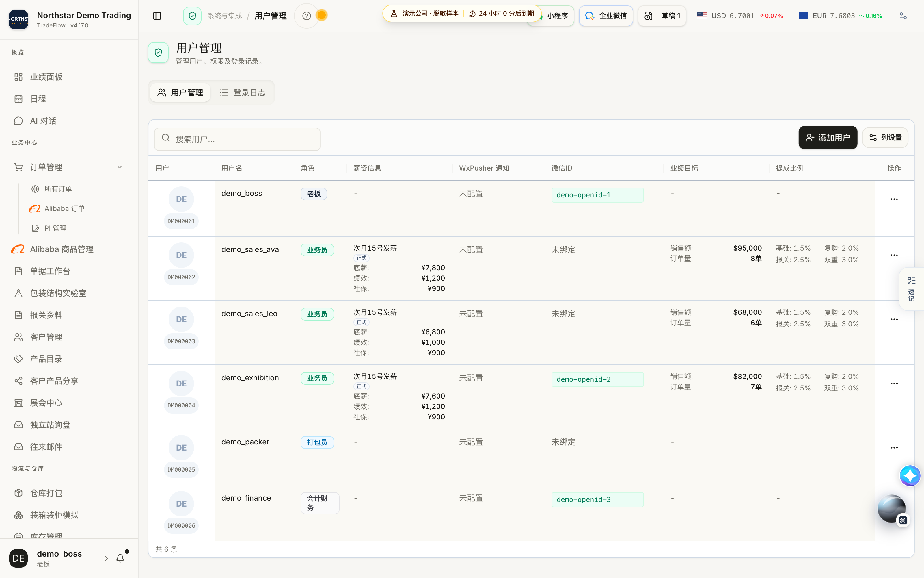Open notifications bell icon
Image resolution: width=924 pixels, height=578 pixels.
click(120, 558)
